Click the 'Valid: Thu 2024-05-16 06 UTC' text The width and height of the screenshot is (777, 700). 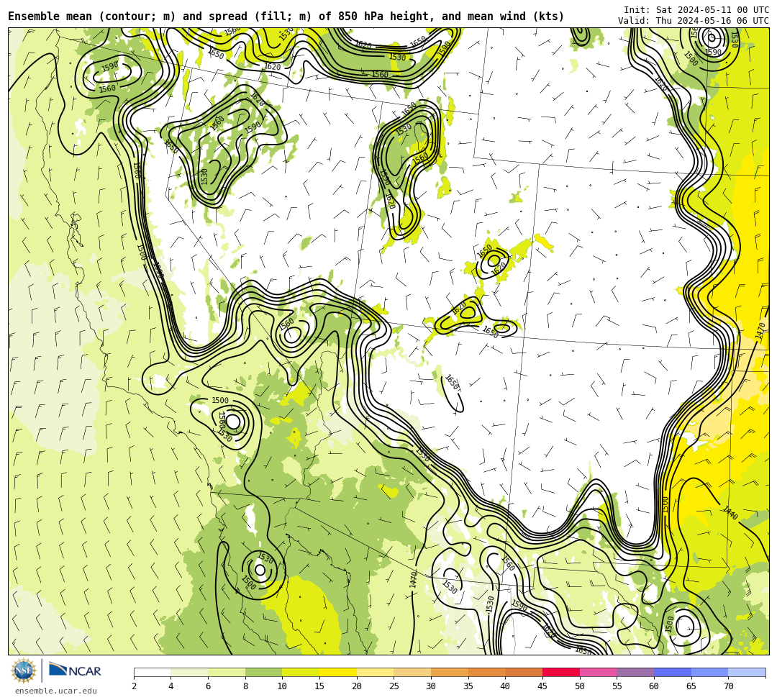[x=694, y=20]
